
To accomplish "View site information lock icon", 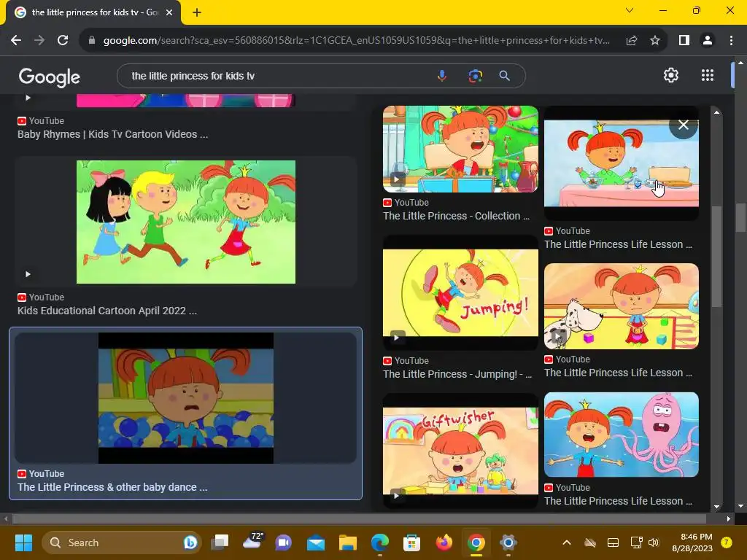I will (x=92, y=41).
